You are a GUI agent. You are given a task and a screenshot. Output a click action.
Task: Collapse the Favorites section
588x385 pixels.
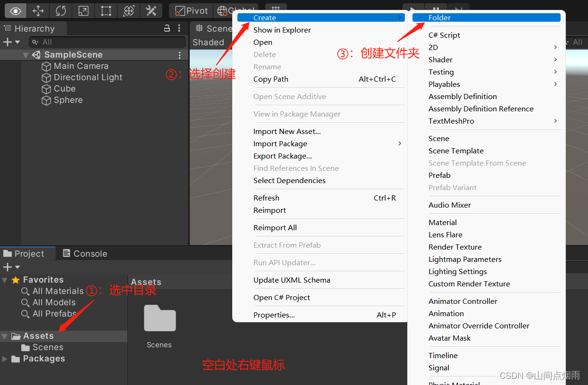[x=5, y=280]
